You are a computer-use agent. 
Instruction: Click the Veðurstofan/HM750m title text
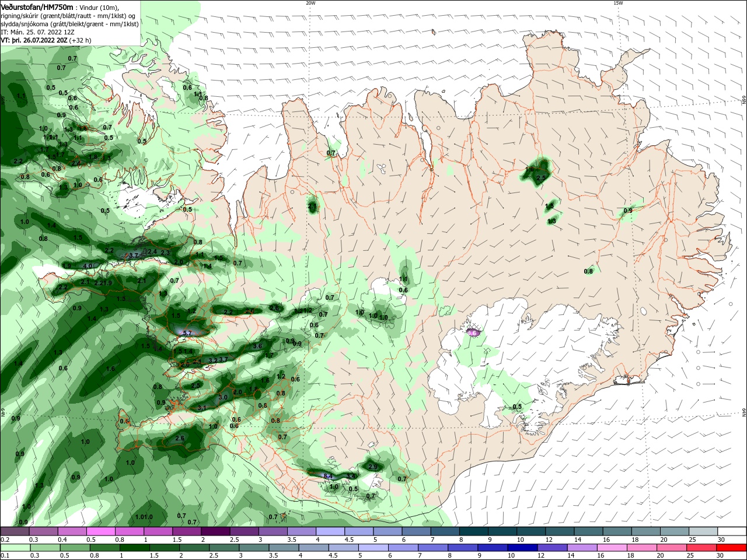37,6
